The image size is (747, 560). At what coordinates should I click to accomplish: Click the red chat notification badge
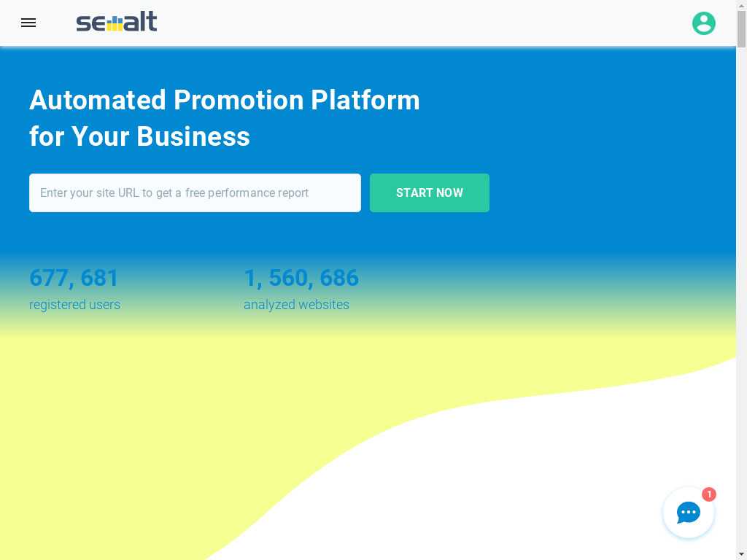709,494
